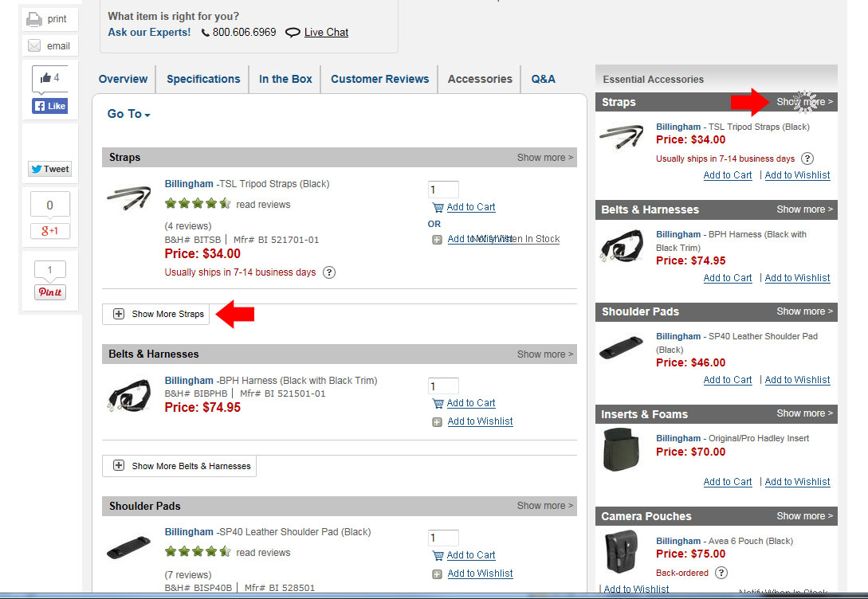Click star rating for TSL Tripod Straps
The image size is (868, 599).
coord(198,204)
